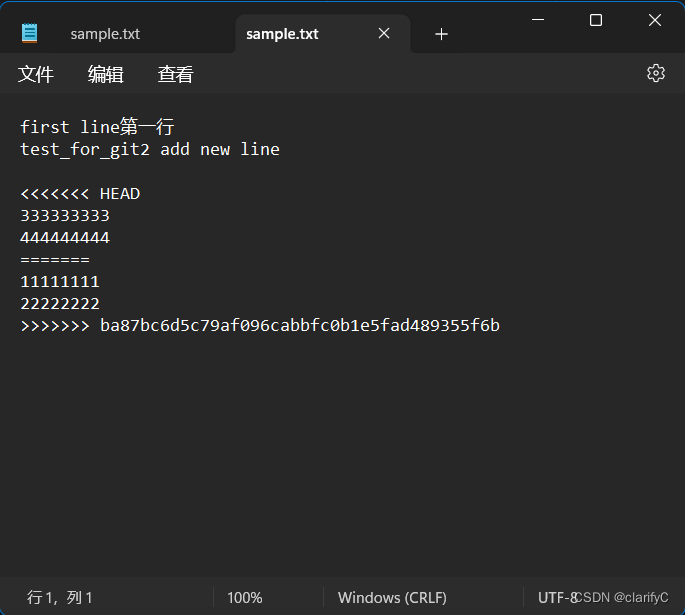Click the line '333333333'
The image size is (685, 615).
(65, 216)
